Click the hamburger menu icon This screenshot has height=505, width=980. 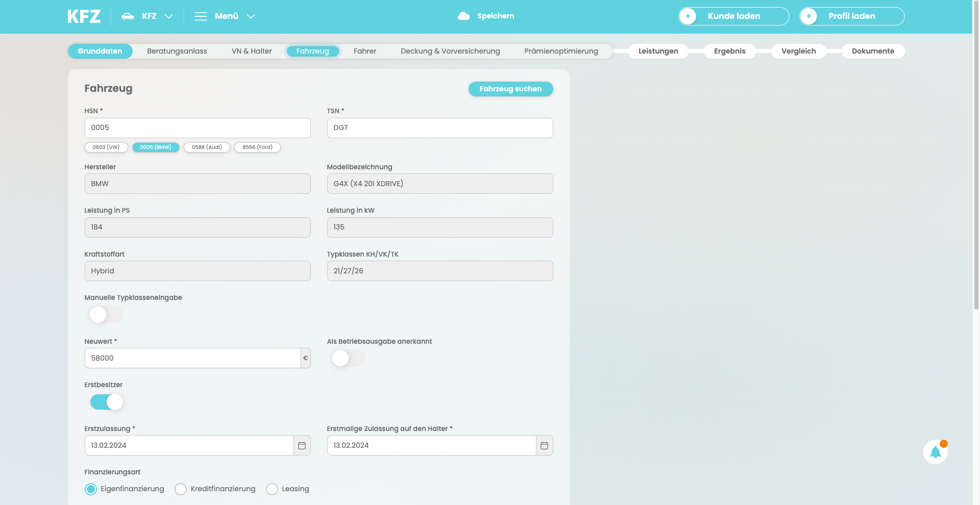click(201, 16)
